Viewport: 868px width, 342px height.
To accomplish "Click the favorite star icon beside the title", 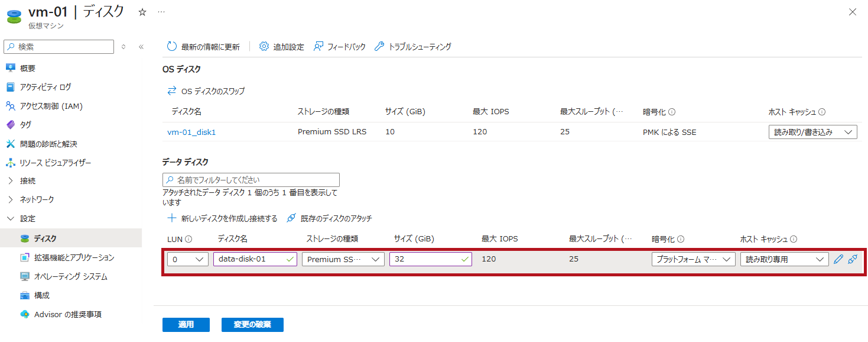I will pyautogui.click(x=142, y=12).
